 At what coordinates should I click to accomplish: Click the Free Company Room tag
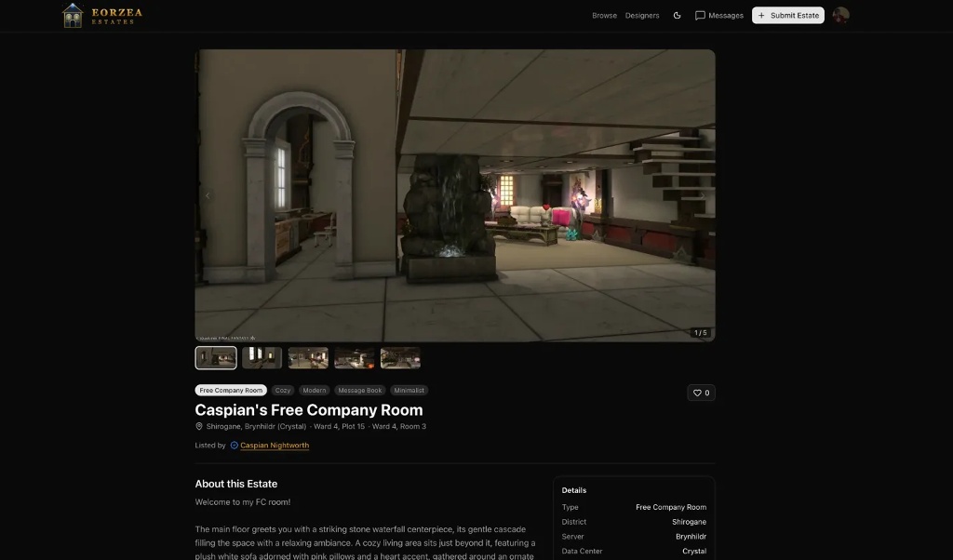tap(231, 391)
